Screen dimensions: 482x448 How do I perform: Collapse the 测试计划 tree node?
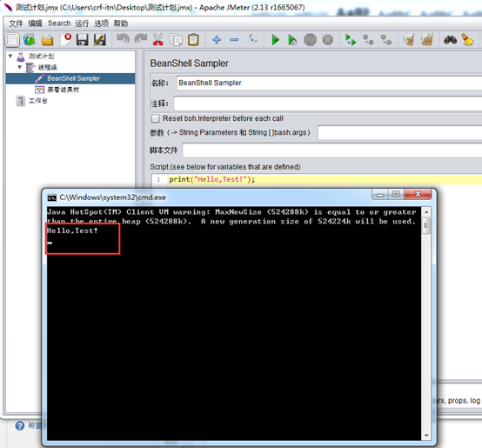10,57
